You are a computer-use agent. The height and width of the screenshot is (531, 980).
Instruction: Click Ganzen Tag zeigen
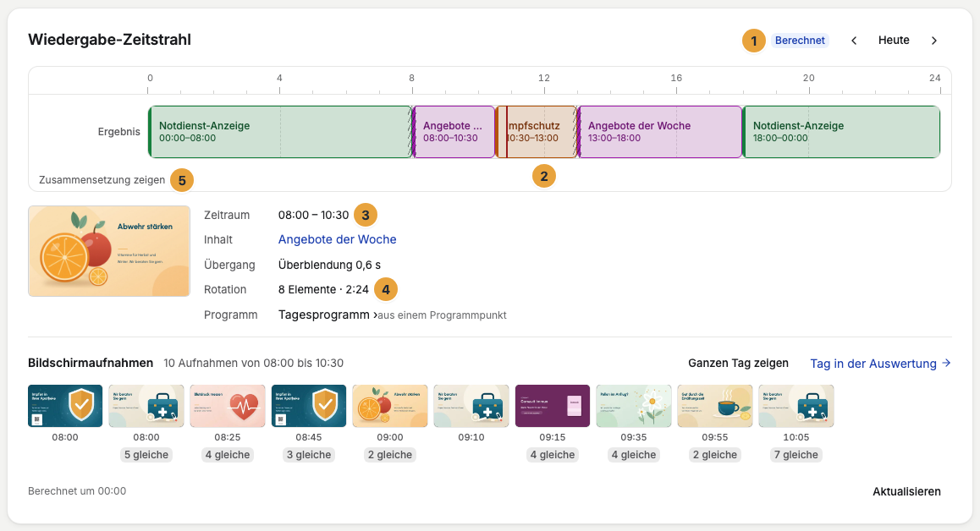click(738, 363)
